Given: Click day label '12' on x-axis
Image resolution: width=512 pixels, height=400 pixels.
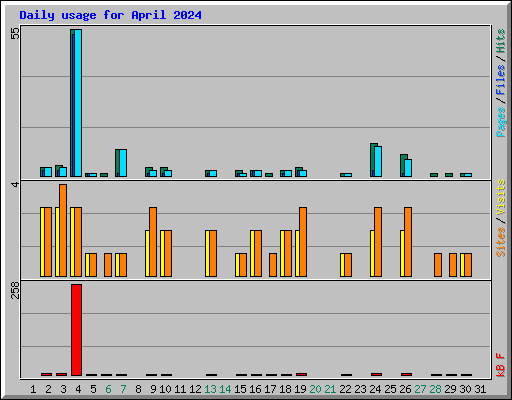Looking at the screenshot, I should click(195, 389).
